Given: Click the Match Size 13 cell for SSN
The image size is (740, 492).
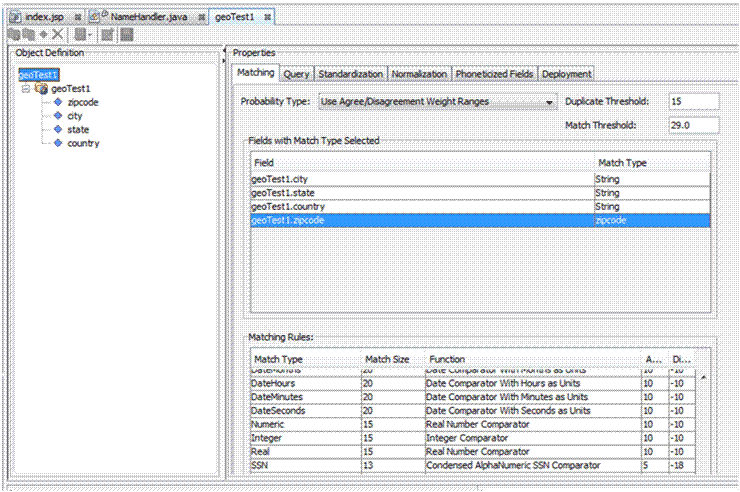Looking at the screenshot, I should (x=393, y=466).
